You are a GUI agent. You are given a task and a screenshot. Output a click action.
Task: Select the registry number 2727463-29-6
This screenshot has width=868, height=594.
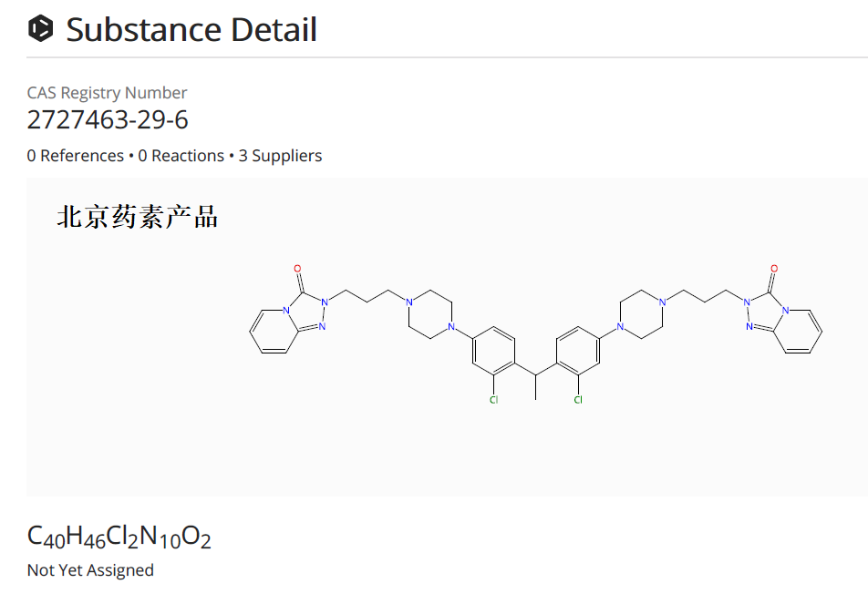point(108,120)
